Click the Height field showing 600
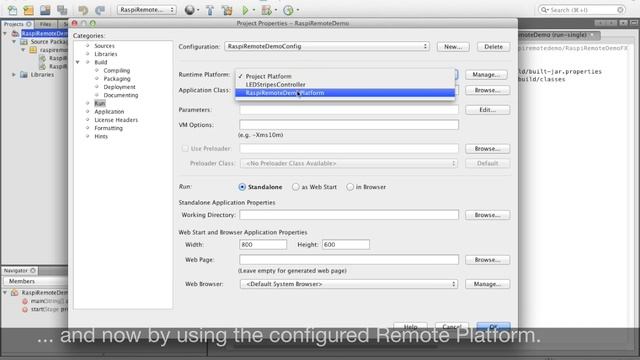Viewport: 640px width, 360px height. pyautogui.click(x=346, y=244)
